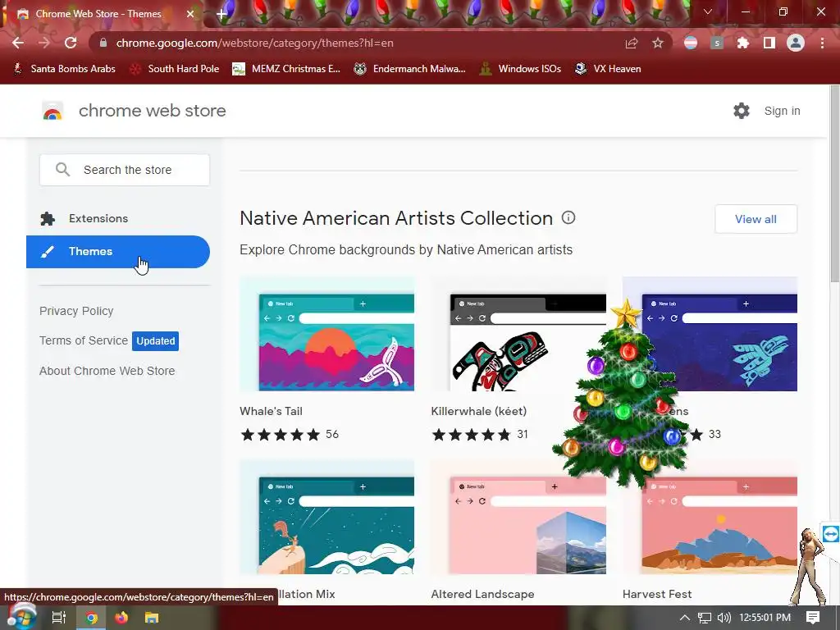Expand the tab search dropdown arrow
840x630 pixels.
pos(708,11)
